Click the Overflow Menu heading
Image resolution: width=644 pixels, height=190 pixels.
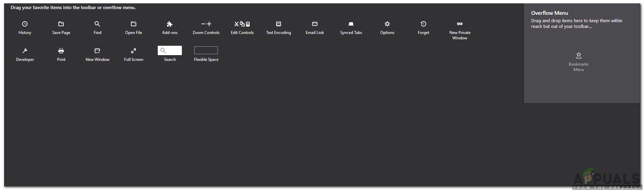[550, 13]
